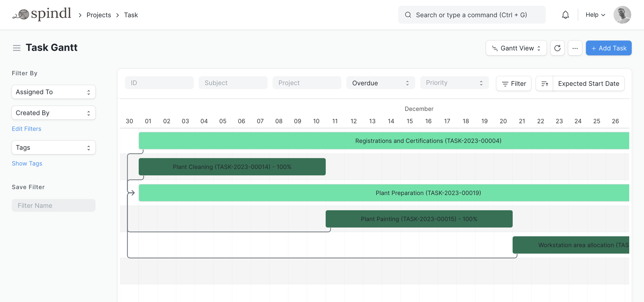Image resolution: width=644 pixels, height=302 pixels.
Task: Toggle the sort direction icon
Action: 544,83
